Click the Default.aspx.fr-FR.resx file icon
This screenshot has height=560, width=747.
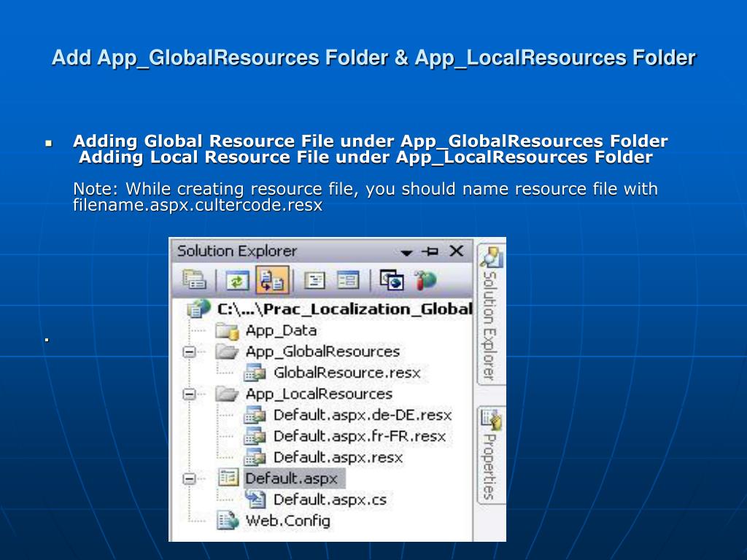[x=255, y=436]
